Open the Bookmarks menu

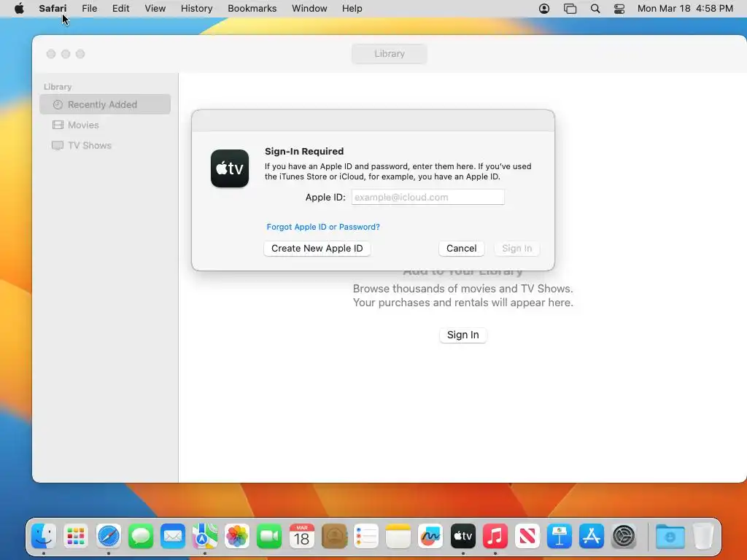tap(252, 9)
